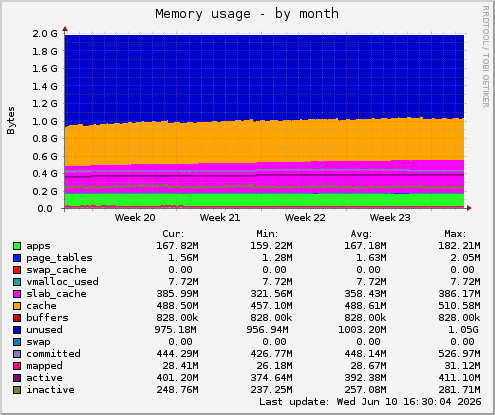The width and height of the screenshot is (495, 415).
Task: Click the 'page_tables' legend label
Action: pyautogui.click(x=59, y=258)
